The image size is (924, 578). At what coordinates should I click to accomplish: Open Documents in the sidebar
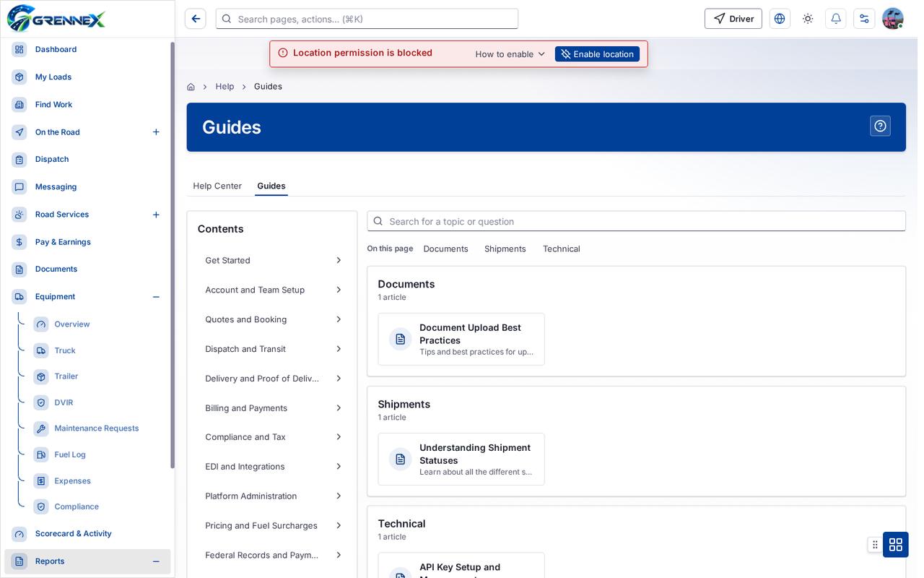click(x=87, y=269)
